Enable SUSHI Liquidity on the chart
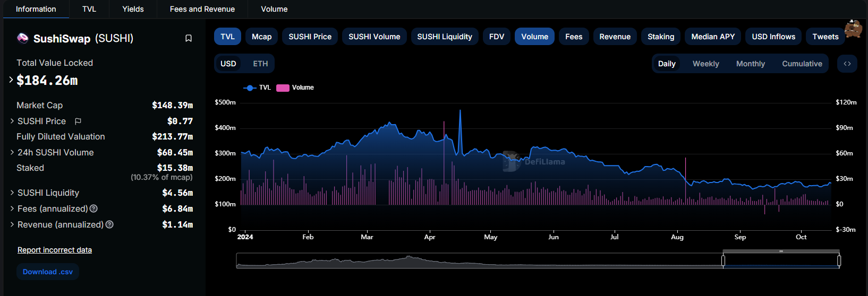This screenshot has width=868, height=296. 445,37
